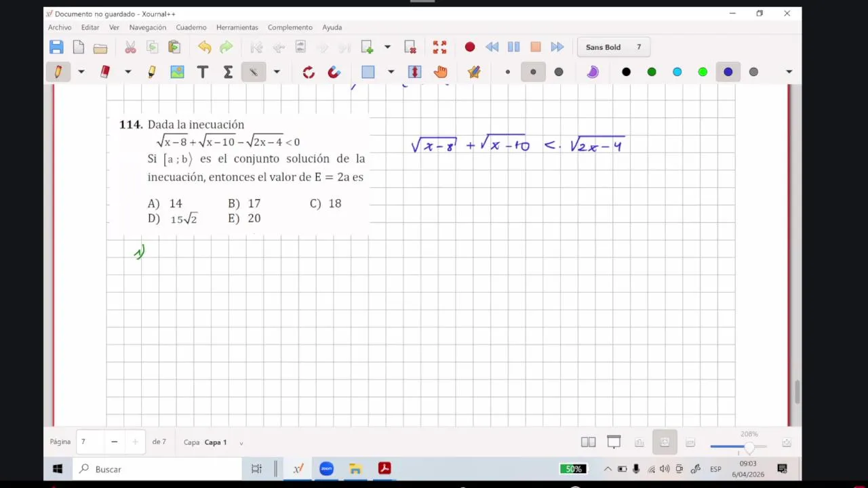Select the Pen tool
Screen dimensions: 868x488
[58, 72]
